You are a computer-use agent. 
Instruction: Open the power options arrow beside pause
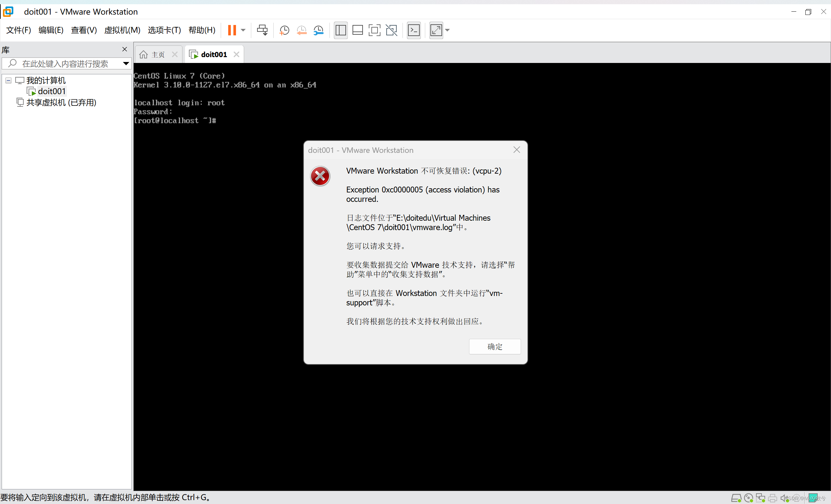pos(243,30)
